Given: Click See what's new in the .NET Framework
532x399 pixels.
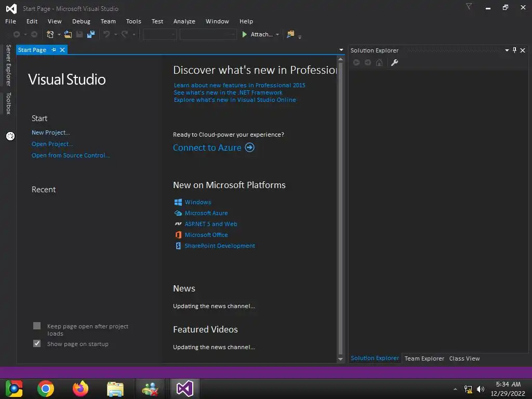Looking at the screenshot, I should (228, 92).
